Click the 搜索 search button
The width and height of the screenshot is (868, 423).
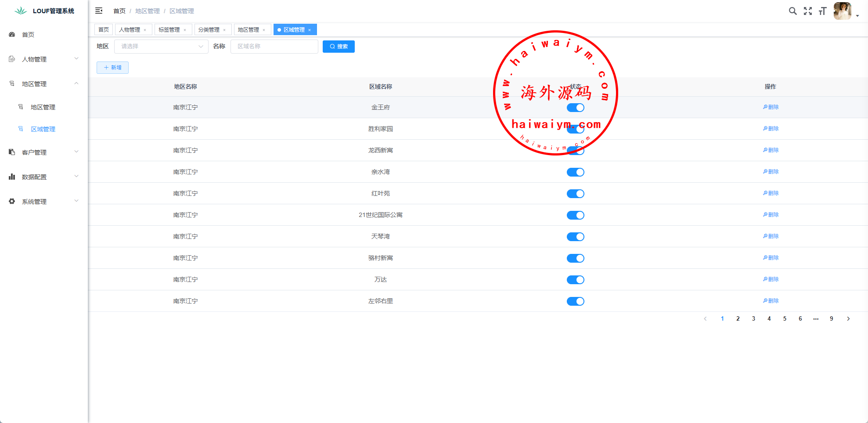(338, 47)
